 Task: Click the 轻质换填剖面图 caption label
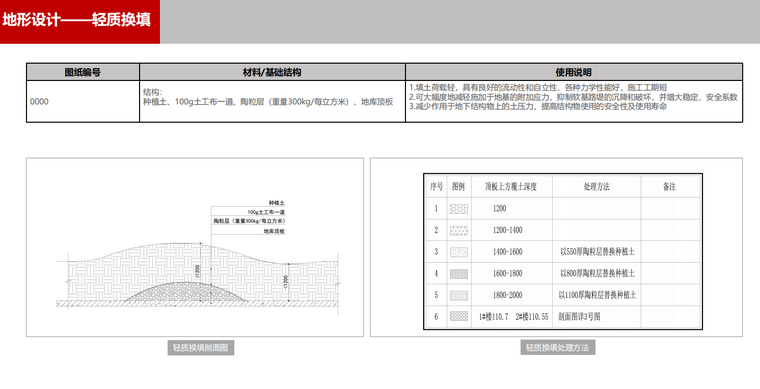coord(201,347)
